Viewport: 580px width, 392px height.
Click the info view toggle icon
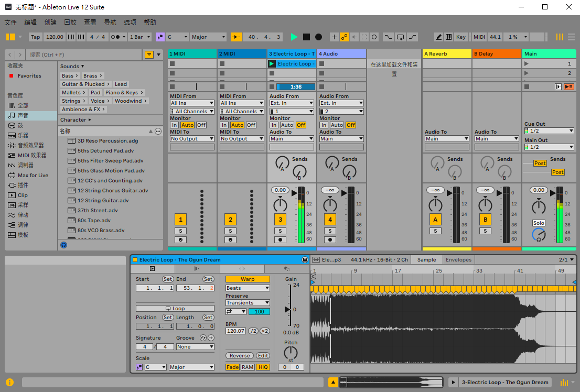9,383
